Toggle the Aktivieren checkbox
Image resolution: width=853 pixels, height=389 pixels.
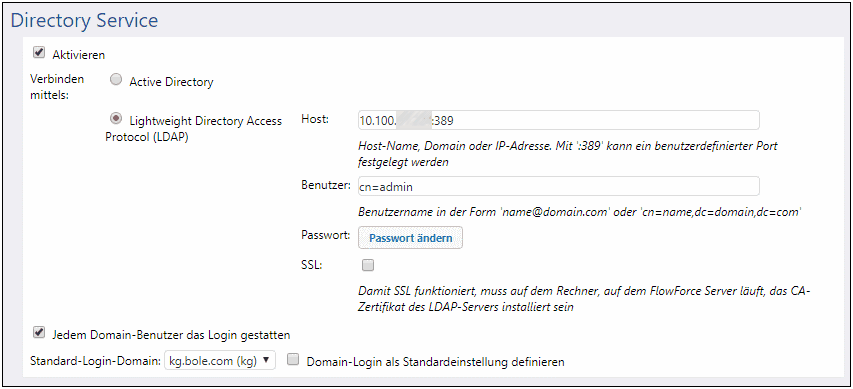(39, 53)
